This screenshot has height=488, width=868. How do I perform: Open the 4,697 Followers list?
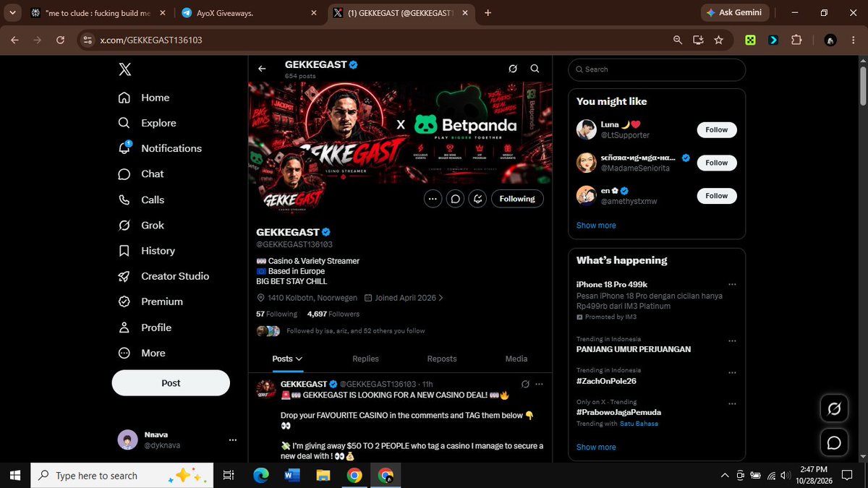point(333,314)
